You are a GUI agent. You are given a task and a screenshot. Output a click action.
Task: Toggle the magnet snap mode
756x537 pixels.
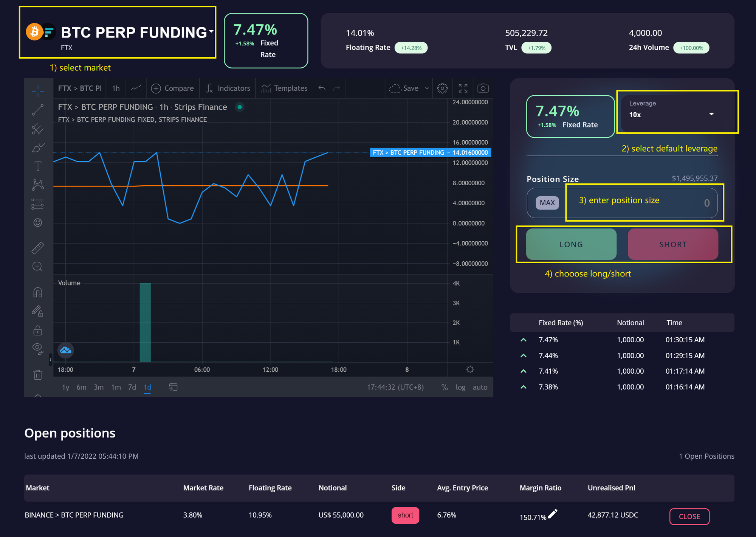[38, 292]
